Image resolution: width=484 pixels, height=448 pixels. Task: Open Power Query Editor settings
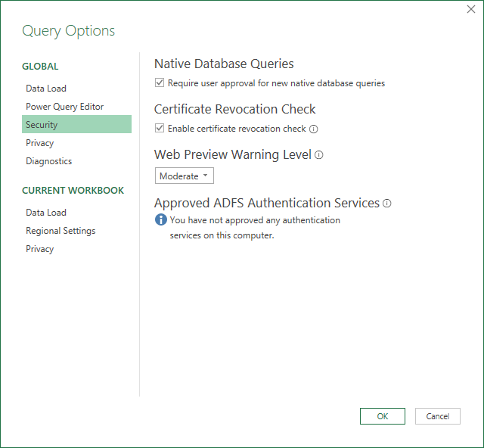65,107
